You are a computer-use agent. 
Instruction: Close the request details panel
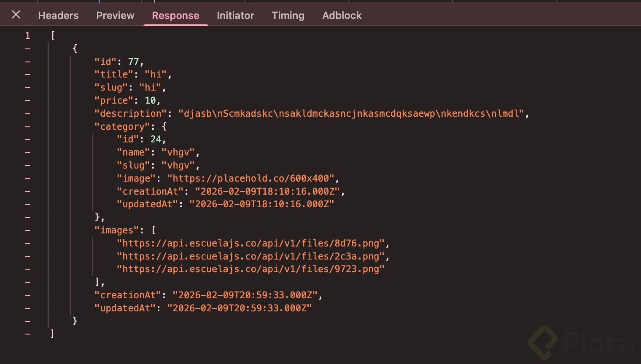tap(16, 15)
